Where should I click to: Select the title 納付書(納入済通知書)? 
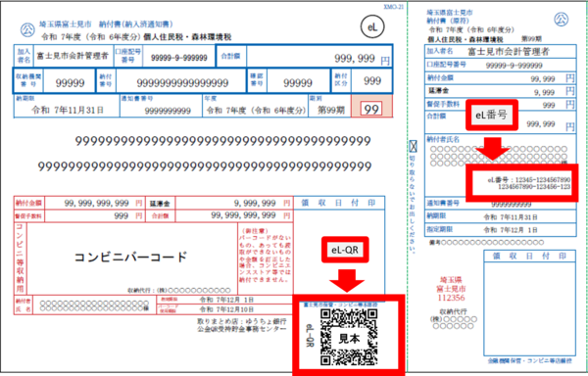pyautogui.click(x=136, y=24)
